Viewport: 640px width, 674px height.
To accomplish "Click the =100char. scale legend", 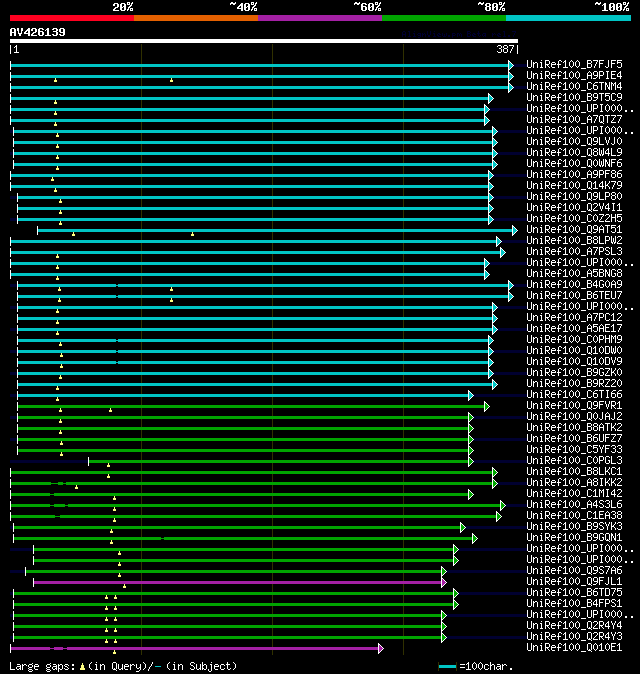I will [476, 666].
